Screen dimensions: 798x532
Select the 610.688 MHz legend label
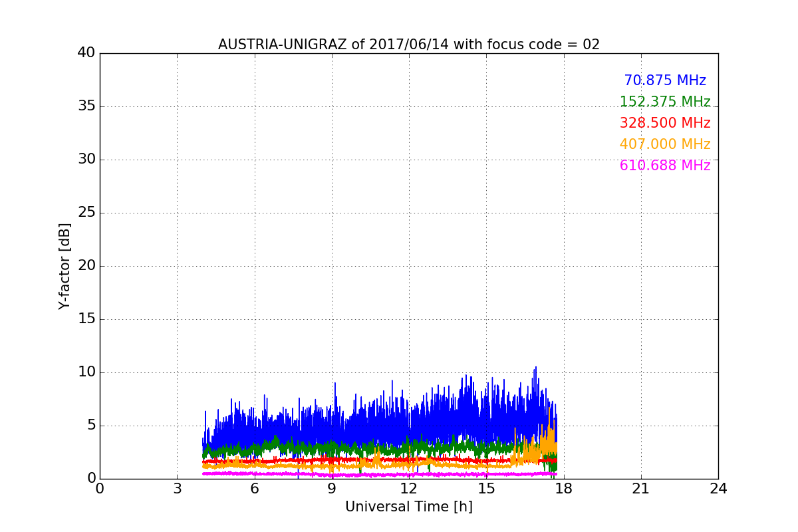665,166
